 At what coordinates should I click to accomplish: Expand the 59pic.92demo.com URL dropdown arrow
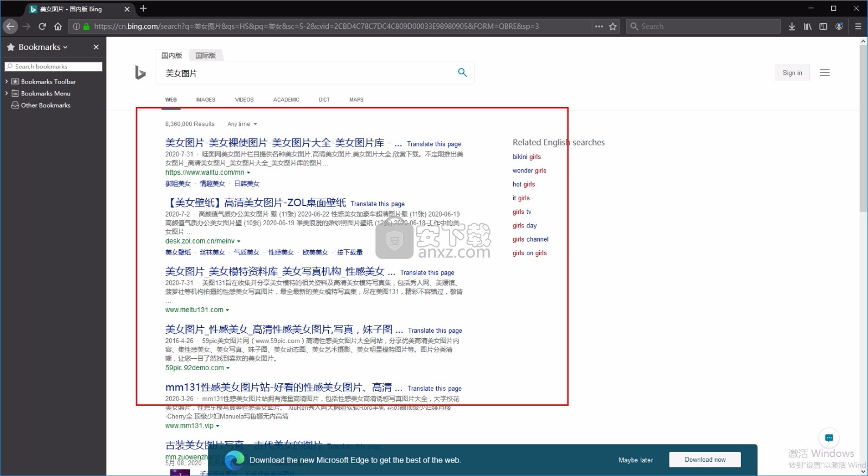(228, 368)
